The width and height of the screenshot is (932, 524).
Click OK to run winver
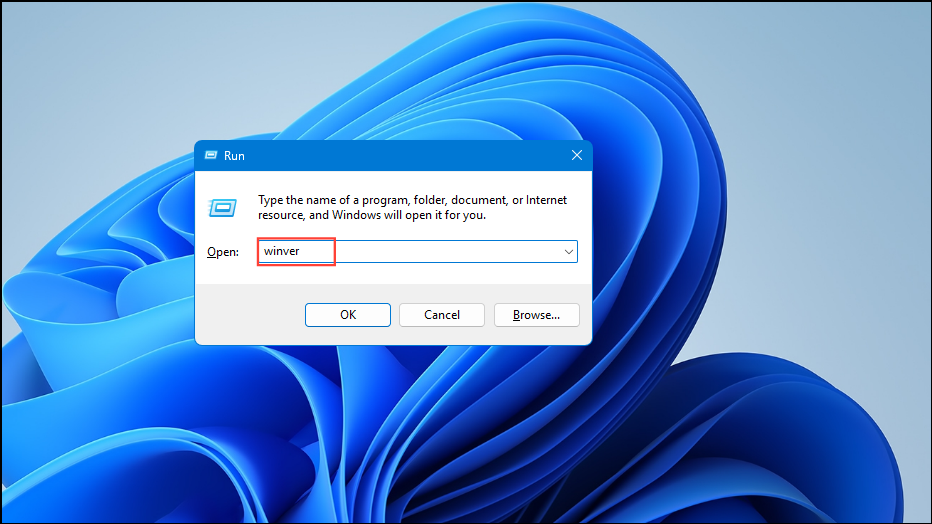coord(348,315)
